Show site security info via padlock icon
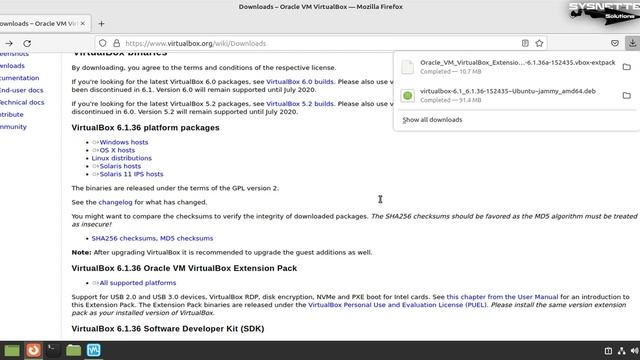This screenshot has width=640, height=360. (116, 43)
